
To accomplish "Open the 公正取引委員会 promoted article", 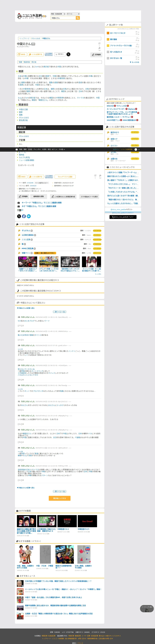I will click(x=27, y=235).
